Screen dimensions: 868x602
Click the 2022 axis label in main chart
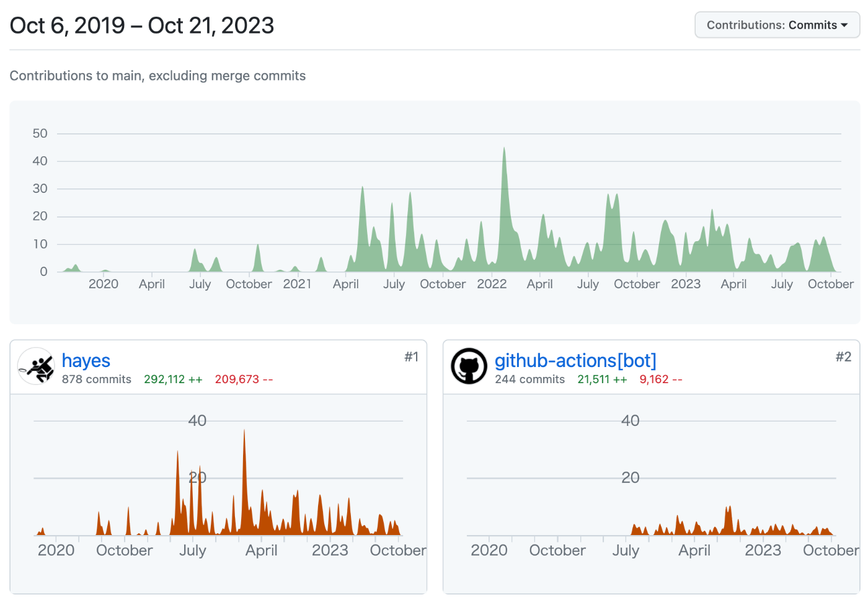pyautogui.click(x=492, y=284)
